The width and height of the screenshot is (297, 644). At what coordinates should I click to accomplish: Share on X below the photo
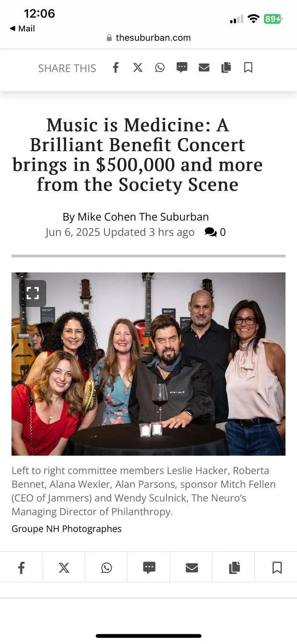pos(64,568)
